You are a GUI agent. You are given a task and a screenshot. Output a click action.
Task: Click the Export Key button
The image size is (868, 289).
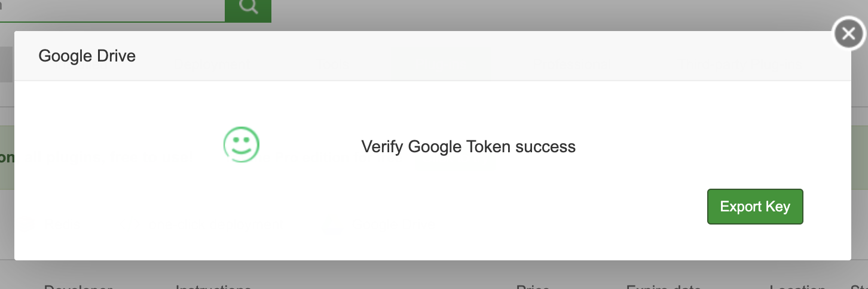(x=755, y=207)
